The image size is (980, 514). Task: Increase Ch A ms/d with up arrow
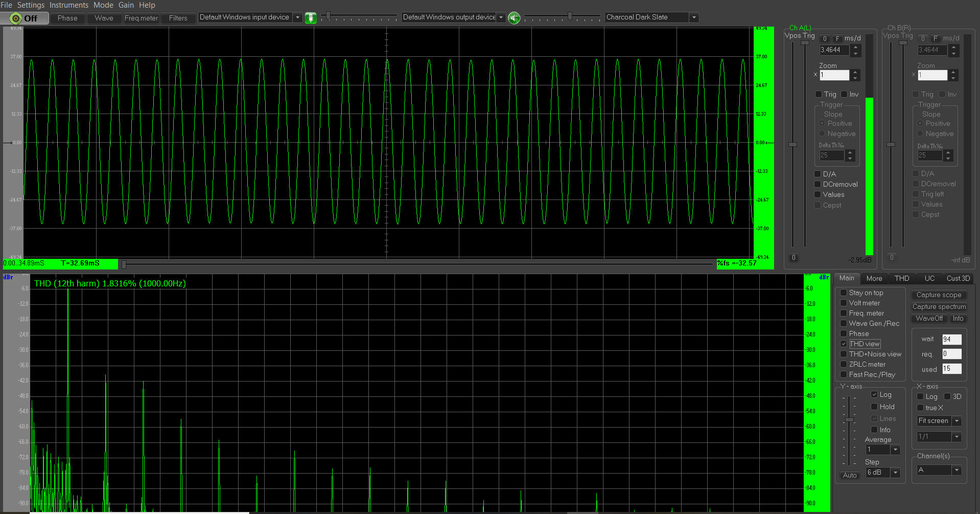pyautogui.click(x=856, y=48)
